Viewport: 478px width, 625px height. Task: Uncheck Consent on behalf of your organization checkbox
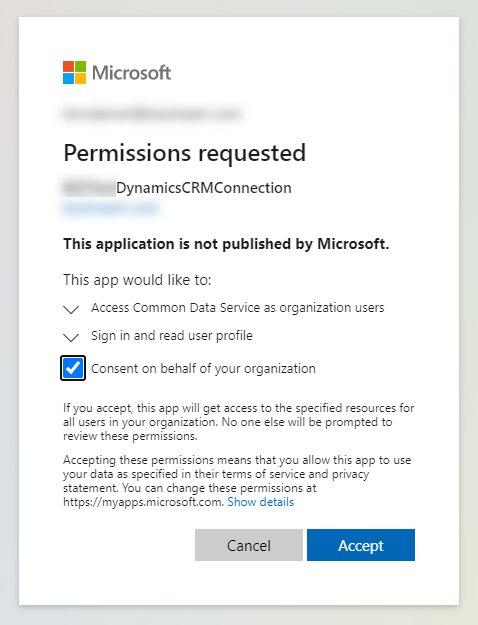point(73,368)
